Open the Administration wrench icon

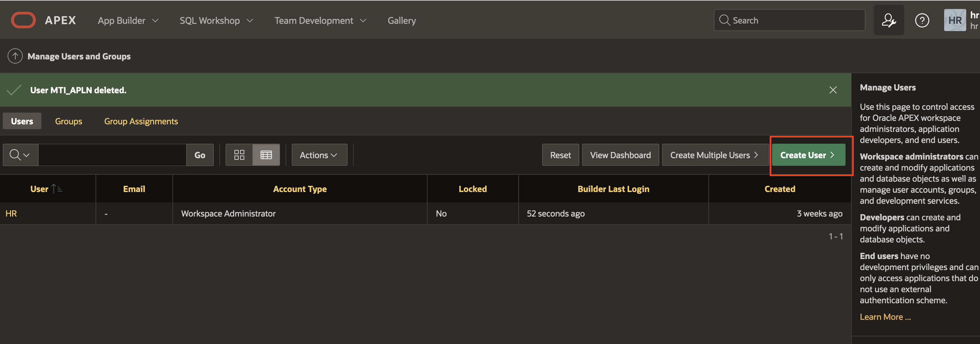(889, 20)
